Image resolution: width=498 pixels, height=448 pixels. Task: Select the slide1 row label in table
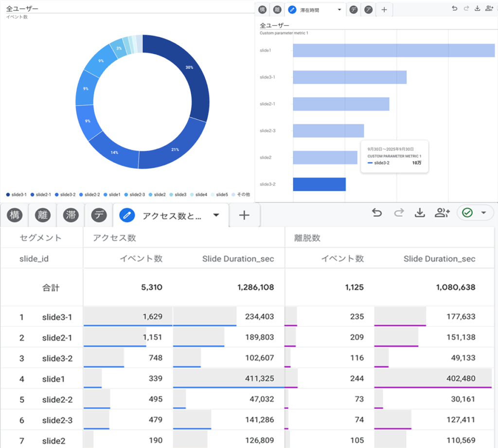[x=54, y=379]
